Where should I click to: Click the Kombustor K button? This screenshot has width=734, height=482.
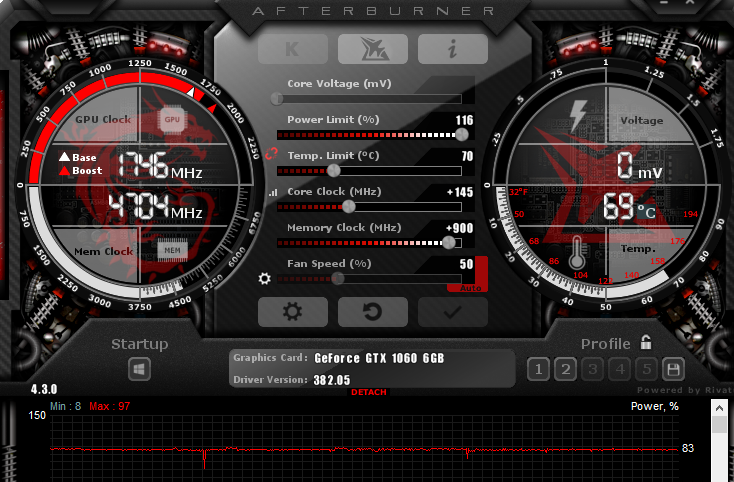(293, 49)
